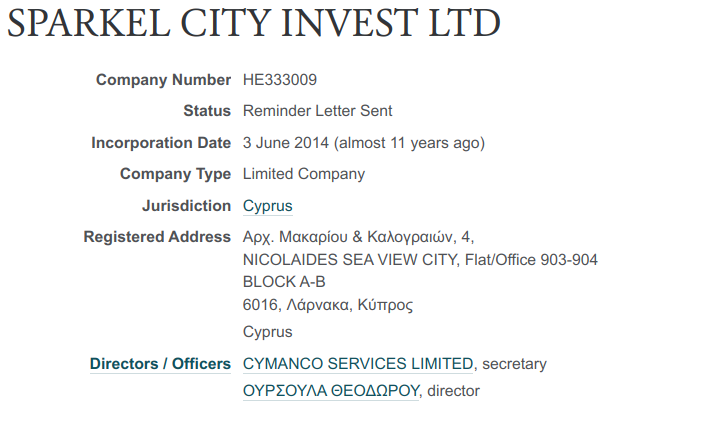Open the ΟΥΡΣΟΥΛΑ ΘΕΟΔΩΡΟΥ director link
Viewport: 707px width, 425px height.
click(330, 391)
